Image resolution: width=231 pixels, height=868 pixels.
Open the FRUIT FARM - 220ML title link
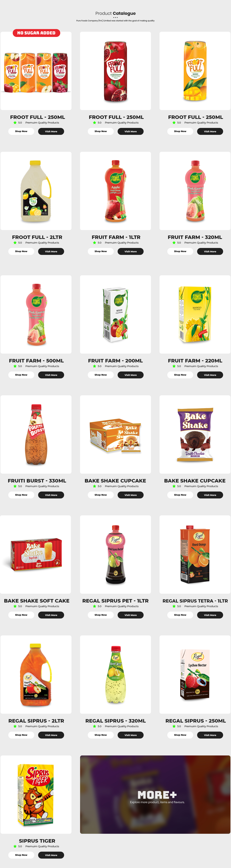(195, 361)
